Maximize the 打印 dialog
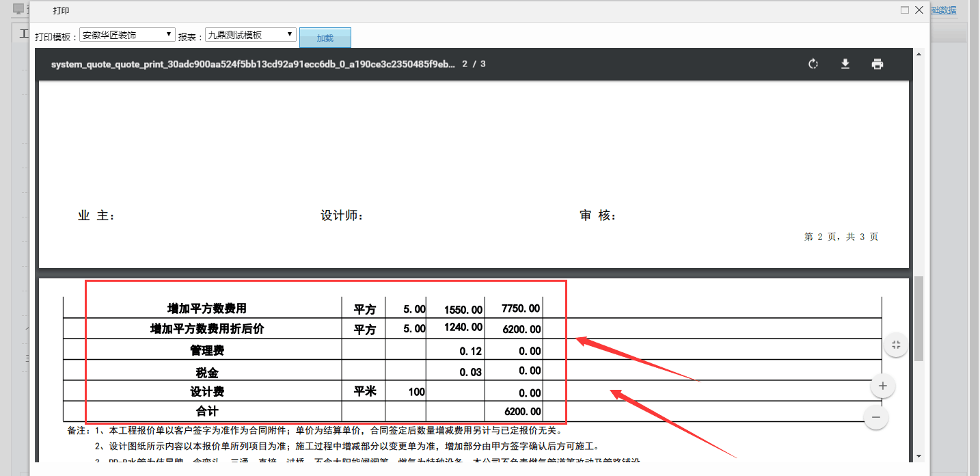 point(905,10)
